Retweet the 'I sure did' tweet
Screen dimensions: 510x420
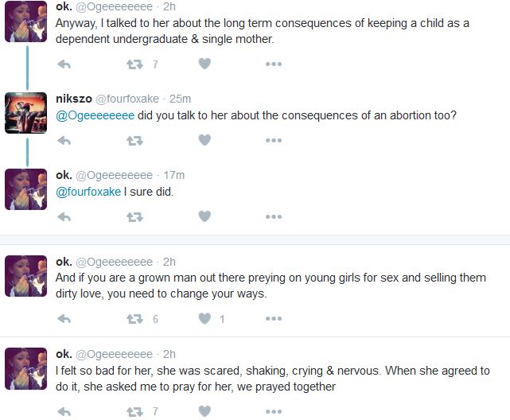pyautogui.click(x=134, y=216)
